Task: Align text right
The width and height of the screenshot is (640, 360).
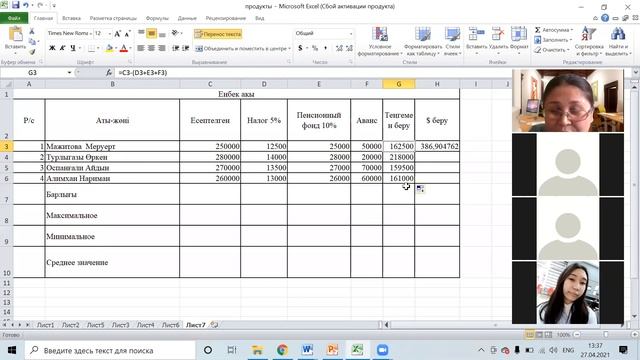Action: 162,48
